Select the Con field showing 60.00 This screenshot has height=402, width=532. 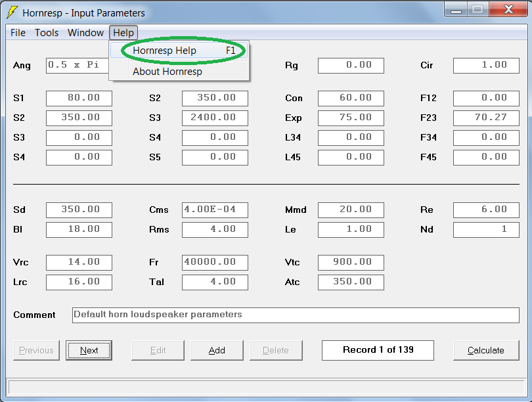click(x=351, y=99)
